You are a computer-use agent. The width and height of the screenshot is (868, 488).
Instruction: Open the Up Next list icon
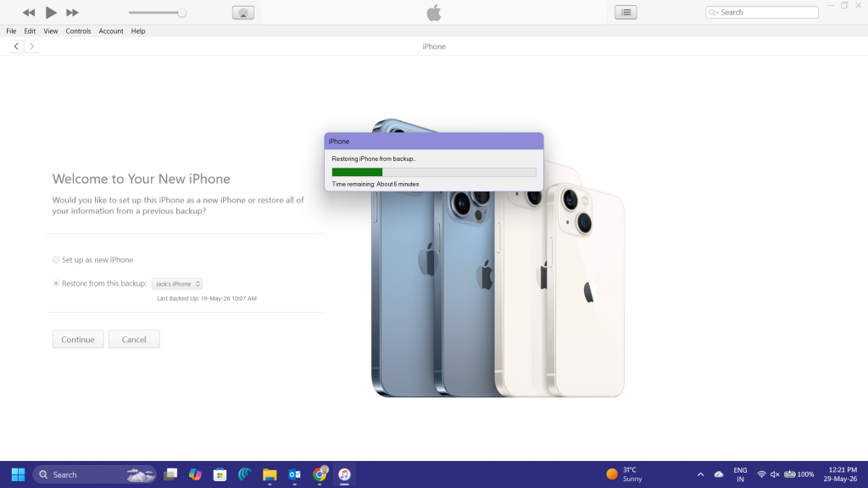[626, 12]
